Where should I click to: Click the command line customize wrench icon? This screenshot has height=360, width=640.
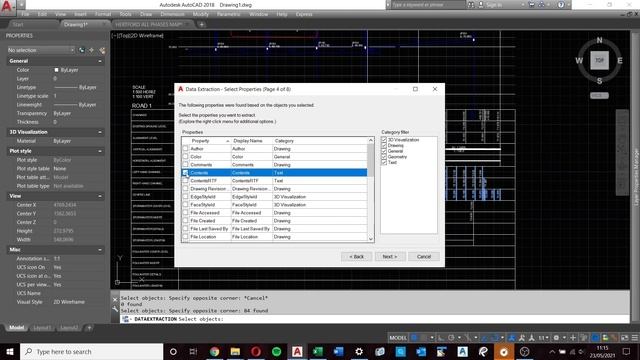[115, 309]
